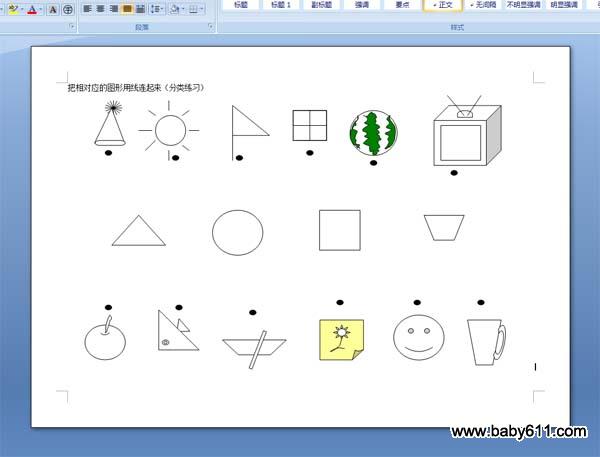Apply the 不明显强调 style
Image resolution: width=600 pixels, height=457 pixels.
(522, 5)
